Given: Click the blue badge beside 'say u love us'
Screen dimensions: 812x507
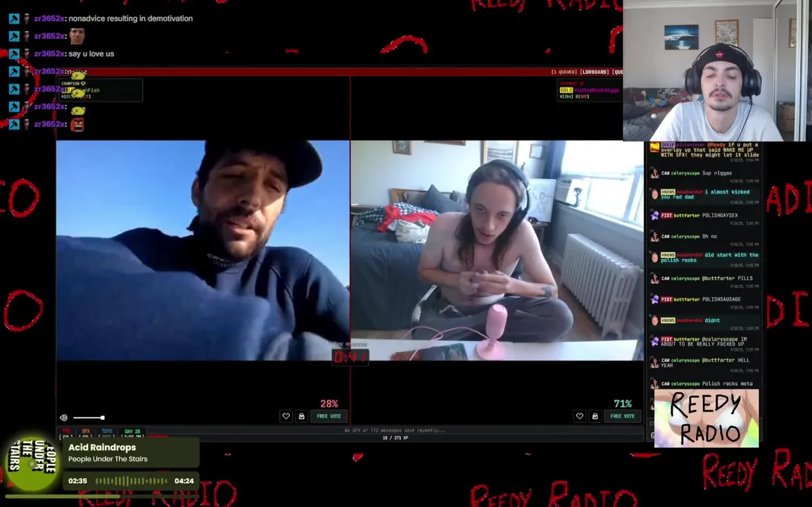Looking at the screenshot, I should [14, 54].
